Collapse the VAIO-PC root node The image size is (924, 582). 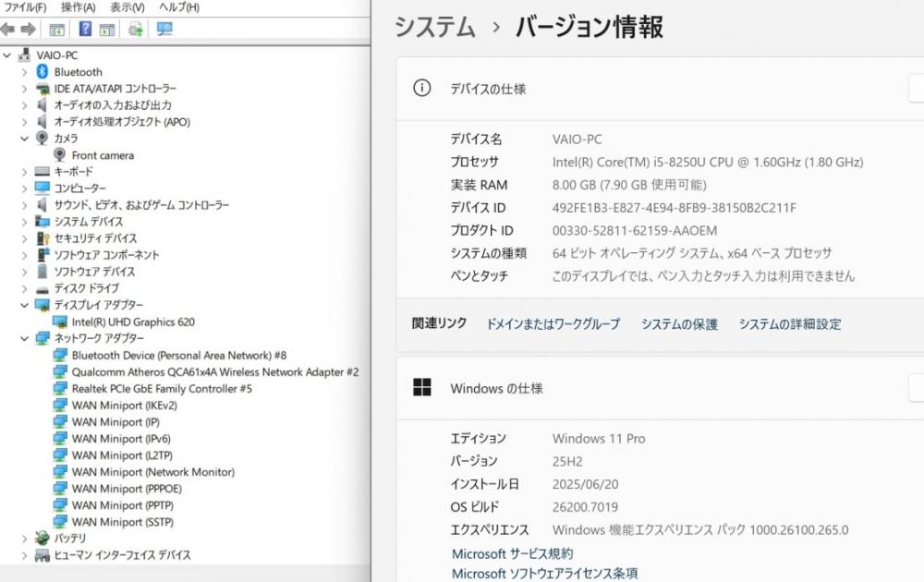[7, 55]
